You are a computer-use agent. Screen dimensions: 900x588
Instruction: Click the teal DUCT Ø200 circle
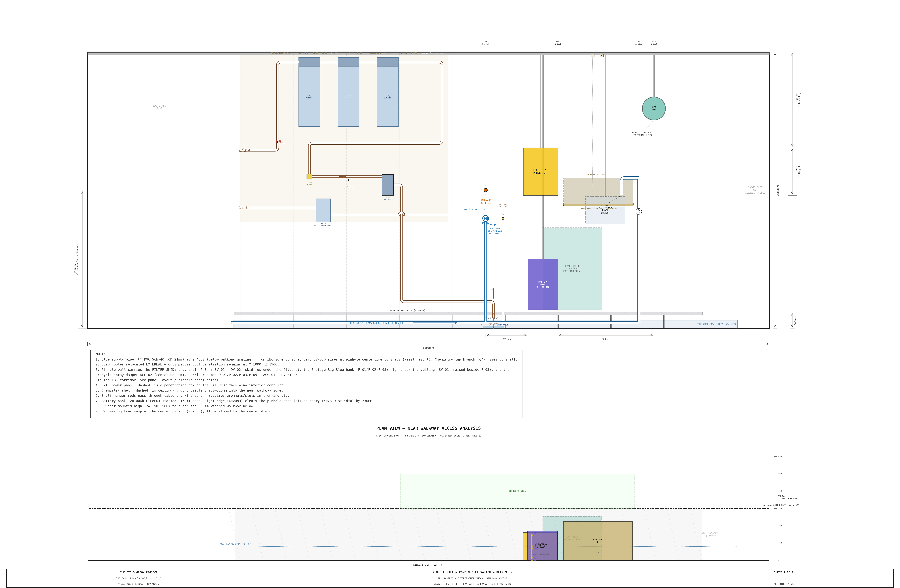(654, 108)
